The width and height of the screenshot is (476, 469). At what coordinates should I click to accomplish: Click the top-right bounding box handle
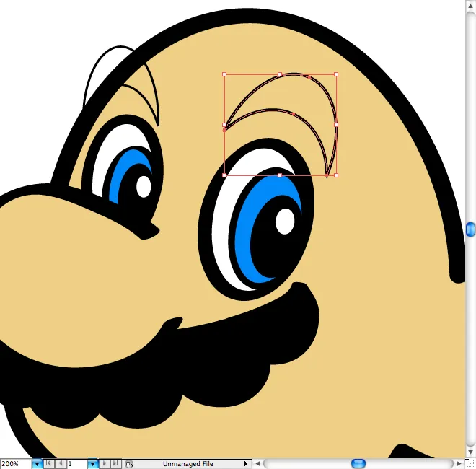pyautogui.click(x=336, y=74)
